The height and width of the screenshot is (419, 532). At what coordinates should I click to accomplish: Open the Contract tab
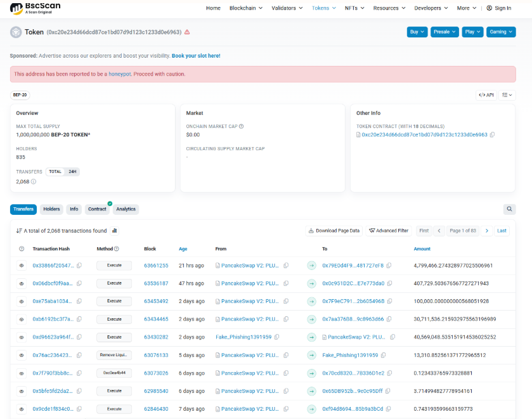click(x=97, y=209)
